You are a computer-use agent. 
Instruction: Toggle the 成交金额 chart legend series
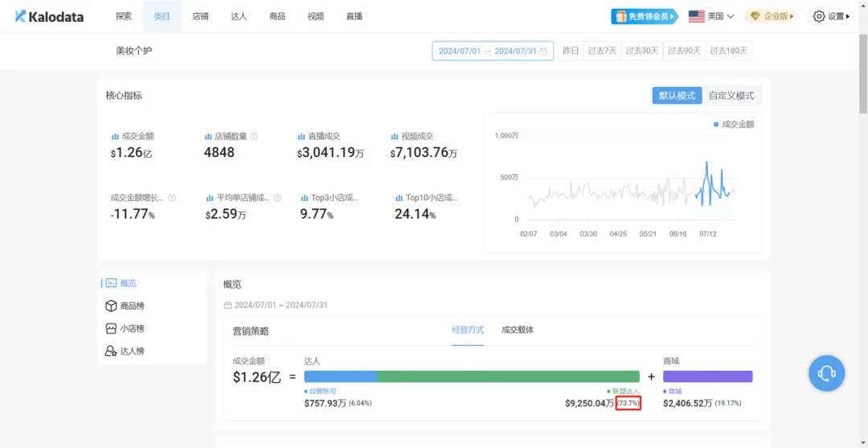(x=734, y=125)
